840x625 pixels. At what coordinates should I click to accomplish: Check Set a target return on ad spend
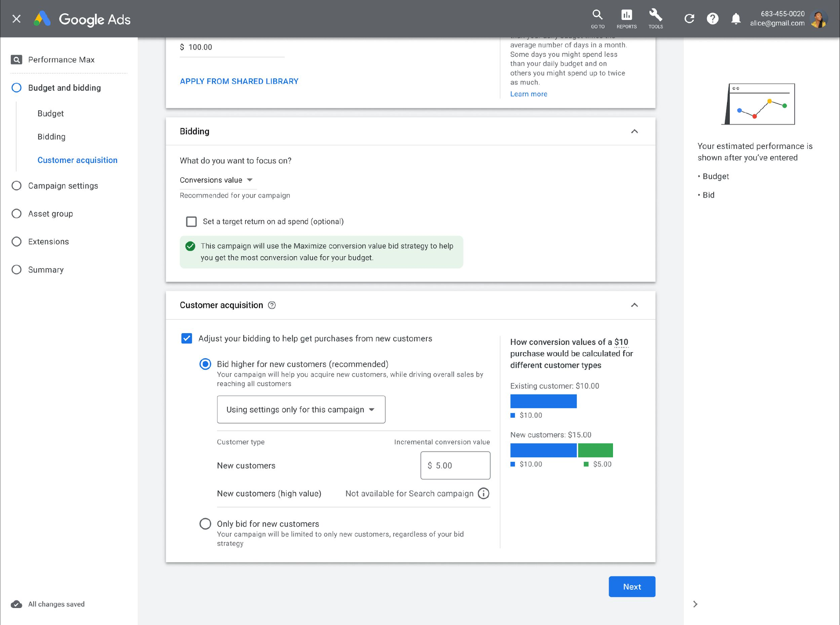tap(191, 222)
